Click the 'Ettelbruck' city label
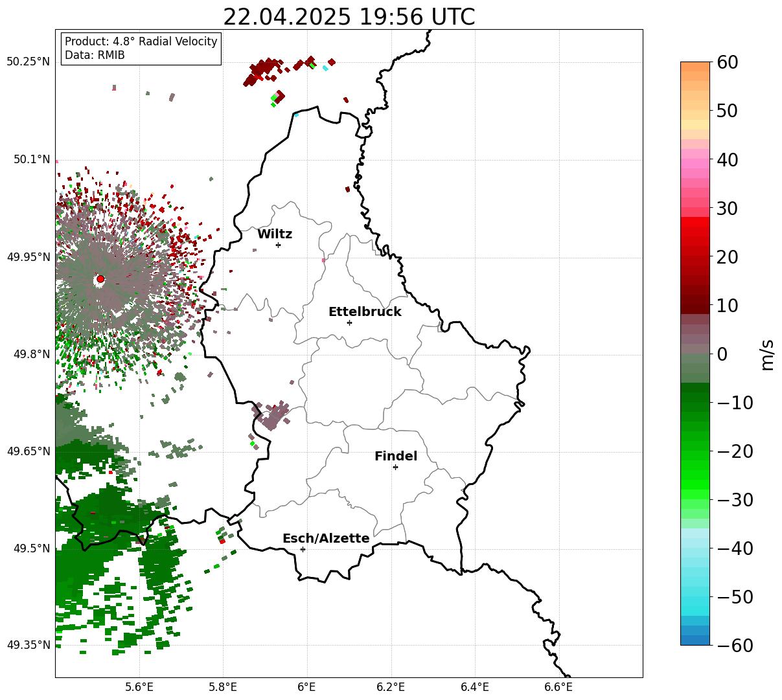Viewport: 782px width, 700px height. (x=365, y=312)
